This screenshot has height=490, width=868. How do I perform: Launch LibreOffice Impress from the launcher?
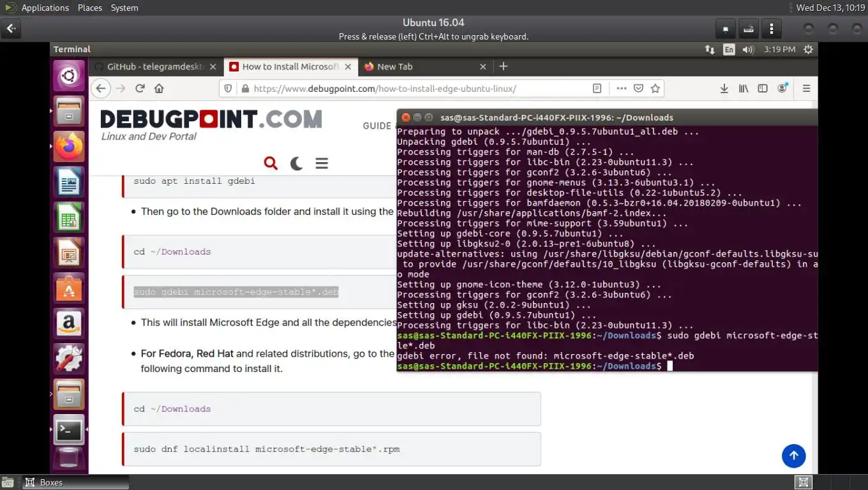pyautogui.click(x=69, y=253)
